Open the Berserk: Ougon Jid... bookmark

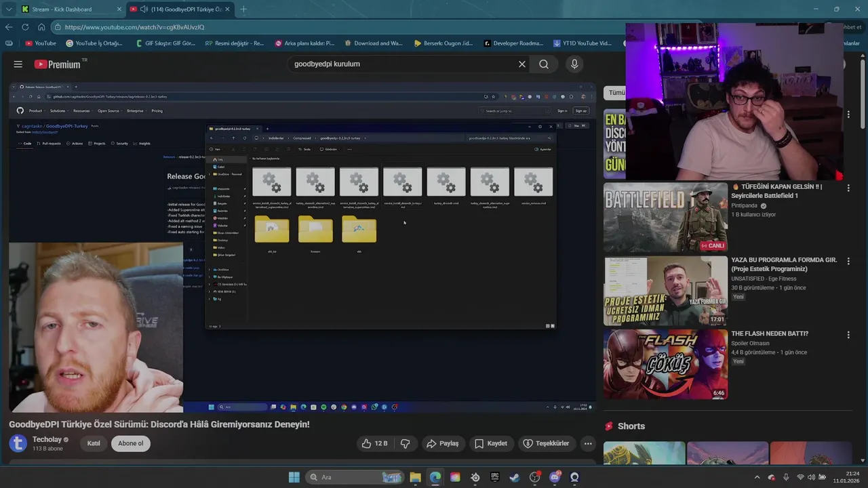(x=443, y=43)
